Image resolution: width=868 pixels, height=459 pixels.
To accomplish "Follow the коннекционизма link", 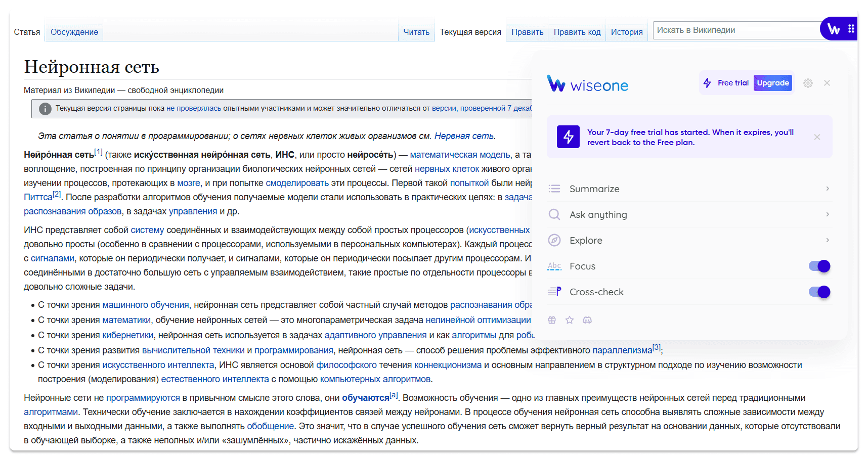I will tap(448, 365).
